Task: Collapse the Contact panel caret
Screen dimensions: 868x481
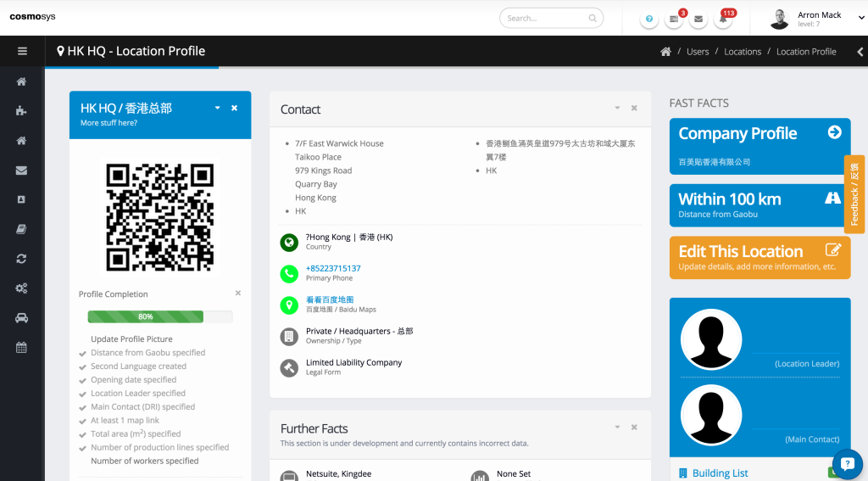Action: [x=617, y=108]
